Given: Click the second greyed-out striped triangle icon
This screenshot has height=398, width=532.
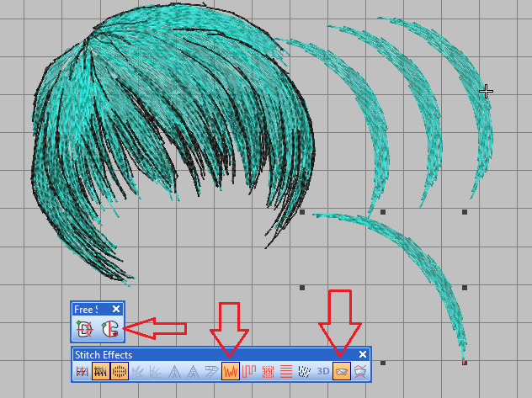Looking at the screenshot, I should 193,372.
